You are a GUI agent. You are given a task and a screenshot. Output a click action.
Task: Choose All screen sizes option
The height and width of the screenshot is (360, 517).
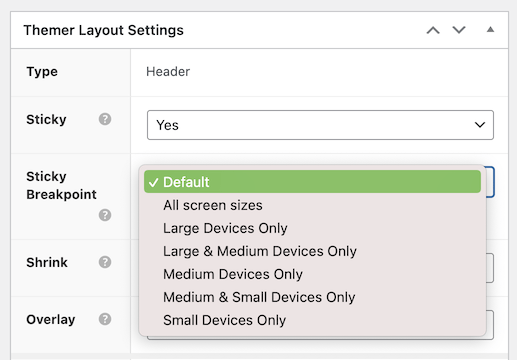[x=312, y=205]
